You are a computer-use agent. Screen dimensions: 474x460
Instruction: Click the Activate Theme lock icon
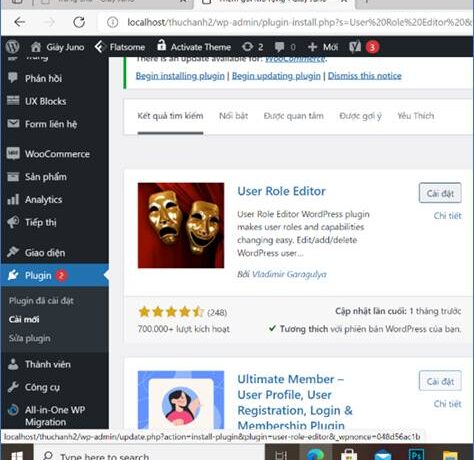[x=162, y=45]
